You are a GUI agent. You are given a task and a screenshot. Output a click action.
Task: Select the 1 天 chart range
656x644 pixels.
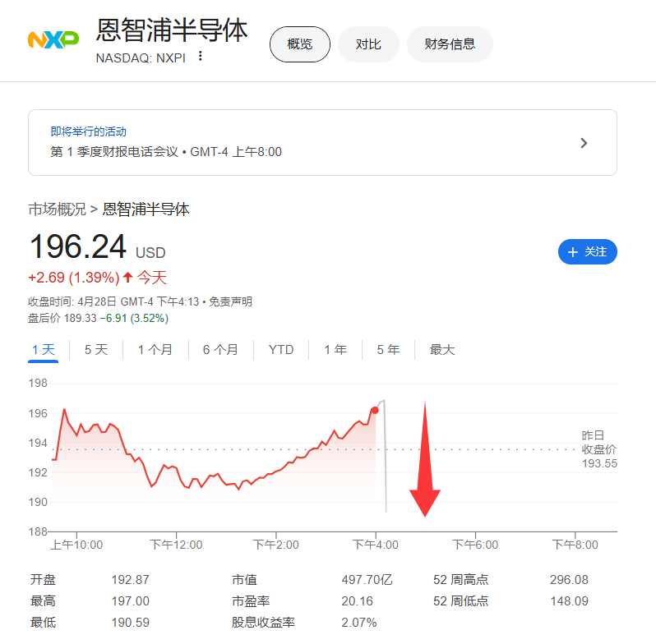click(x=43, y=350)
